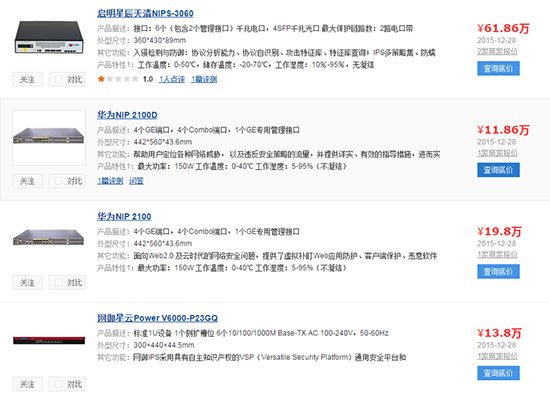
Task: Open the 1家商家报价 link under ¥11.86万
Action: (x=497, y=153)
